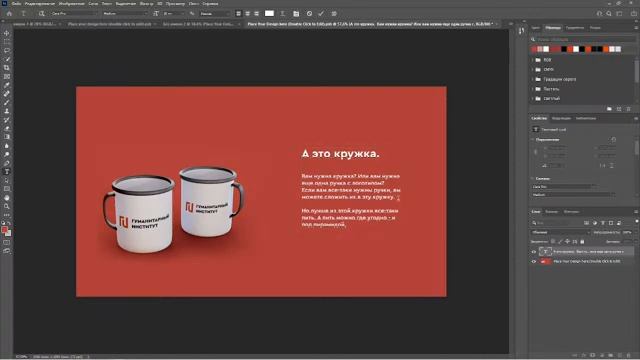The image size is (640, 360).
Task: Select the Pen tool
Action: pos(7,163)
